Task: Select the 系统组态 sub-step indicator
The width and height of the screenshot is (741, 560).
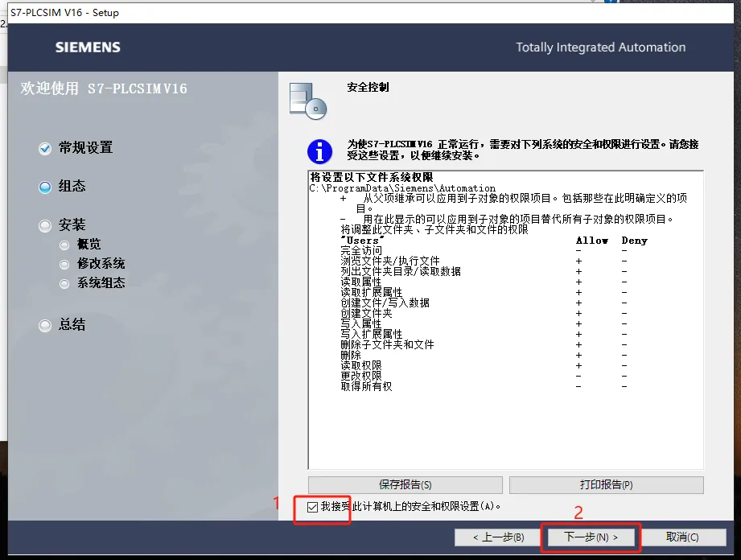Action: [64, 283]
